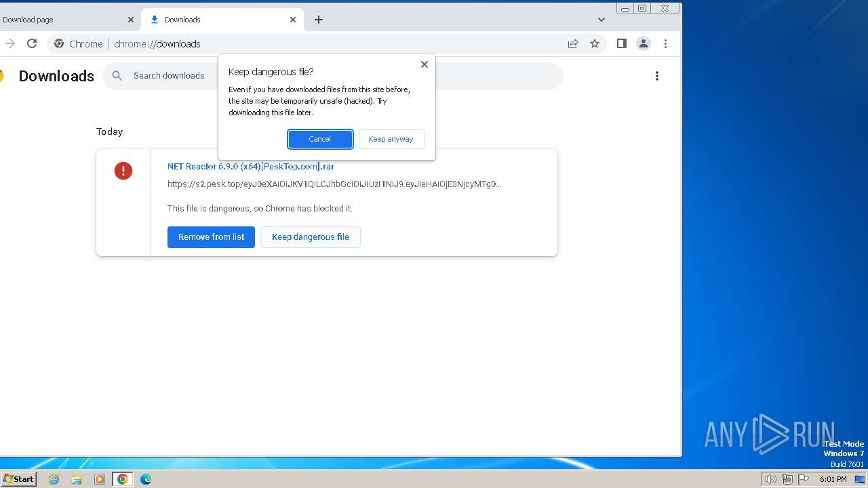Image resolution: width=868 pixels, height=488 pixels.
Task: Click the Chrome site info icon
Action: [x=60, y=43]
